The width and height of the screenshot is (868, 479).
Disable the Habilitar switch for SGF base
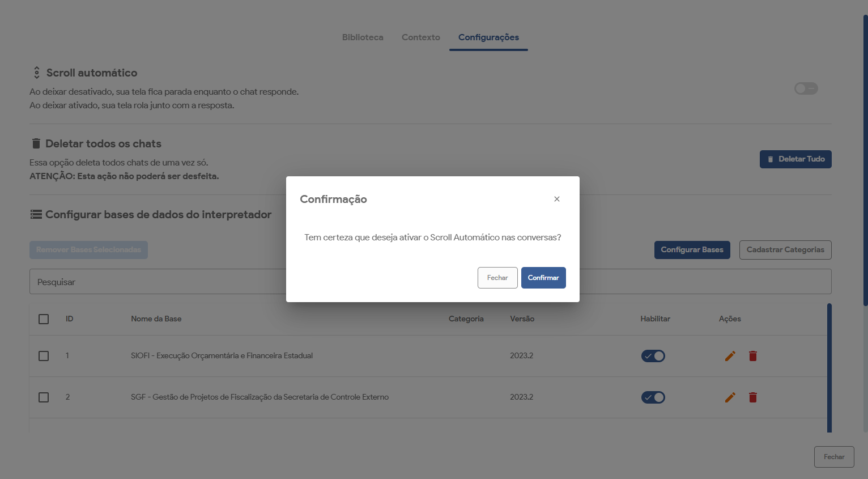(653, 397)
